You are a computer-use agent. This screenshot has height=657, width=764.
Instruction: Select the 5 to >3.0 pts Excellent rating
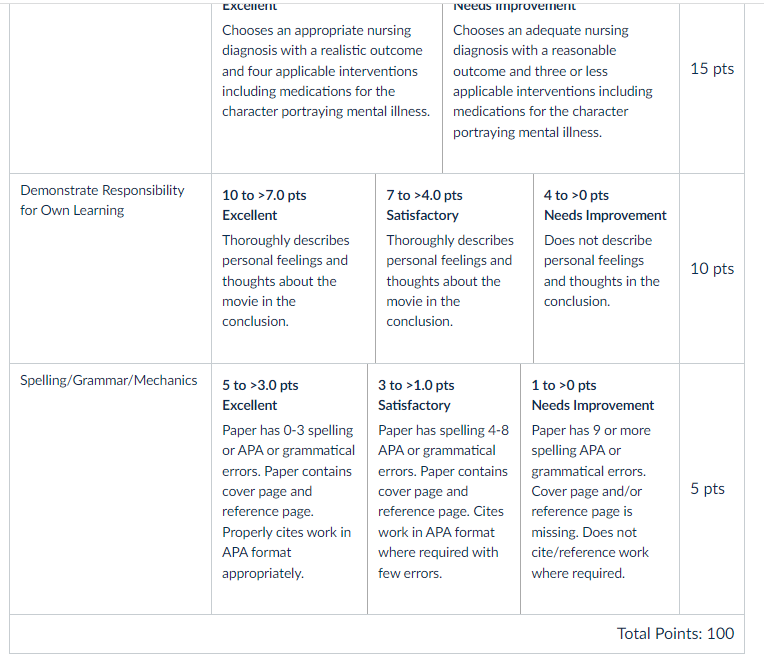click(289, 488)
